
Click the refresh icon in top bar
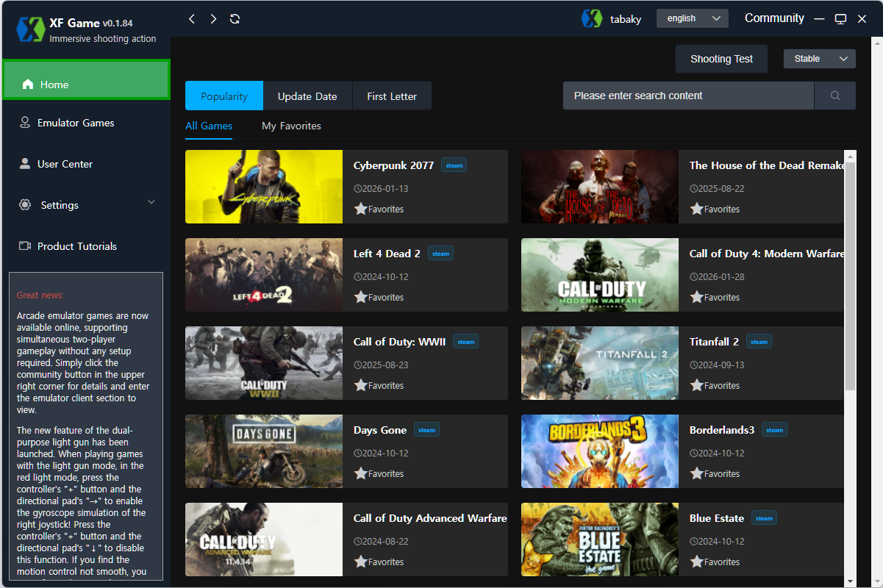point(235,19)
